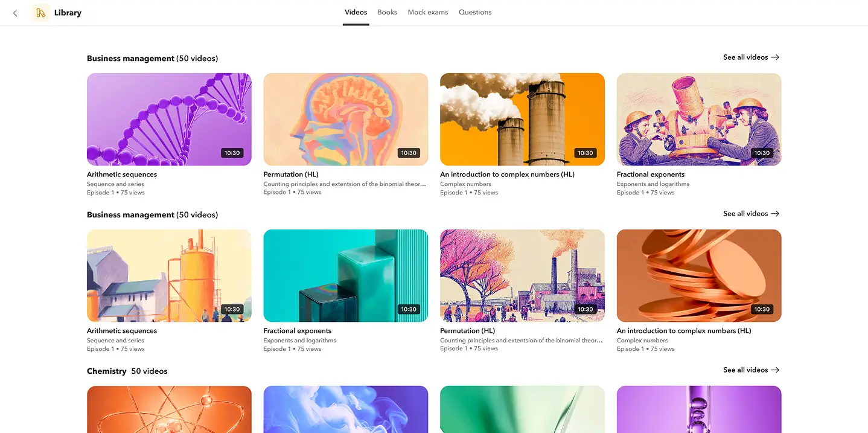Play the teal glass blocks video
The height and width of the screenshot is (433, 868).
(x=345, y=275)
